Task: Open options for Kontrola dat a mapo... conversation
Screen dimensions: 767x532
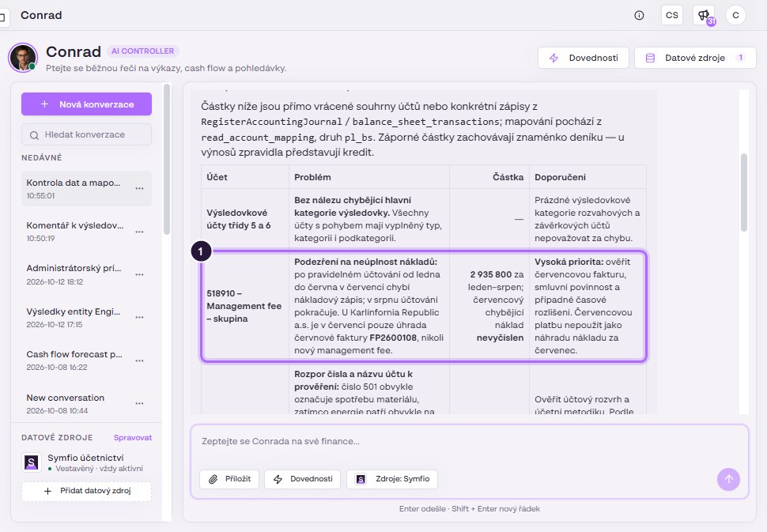Action: click(139, 188)
